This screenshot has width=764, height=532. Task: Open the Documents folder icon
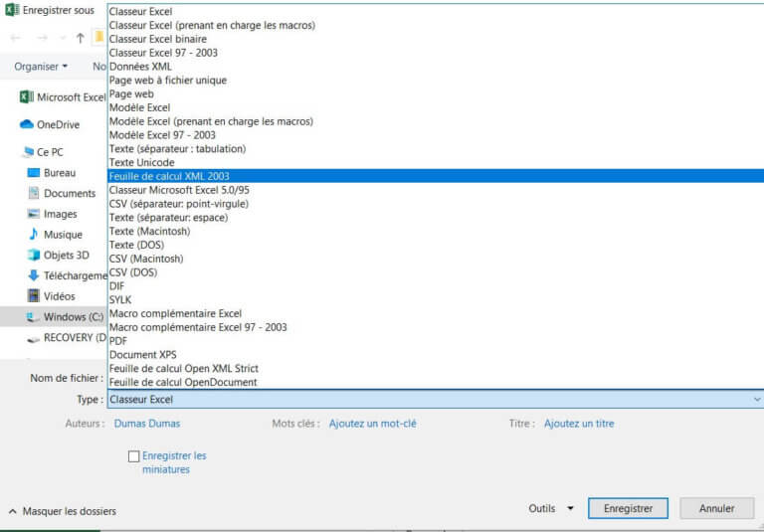pyautogui.click(x=34, y=194)
